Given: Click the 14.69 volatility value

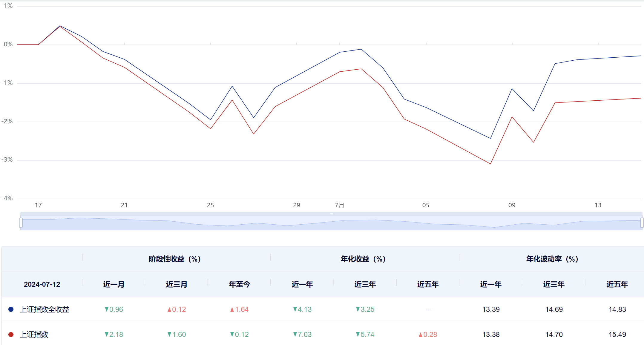Looking at the screenshot, I should (x=554, y=309).
